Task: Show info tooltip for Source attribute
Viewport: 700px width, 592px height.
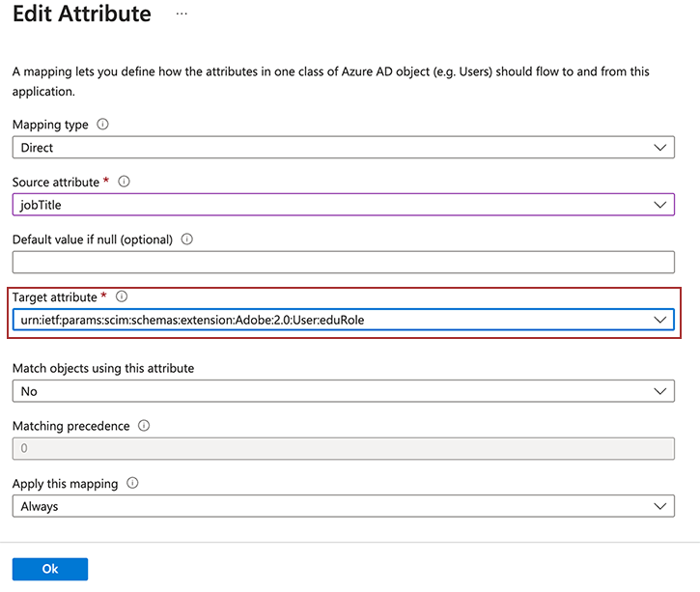Action: 125,182
